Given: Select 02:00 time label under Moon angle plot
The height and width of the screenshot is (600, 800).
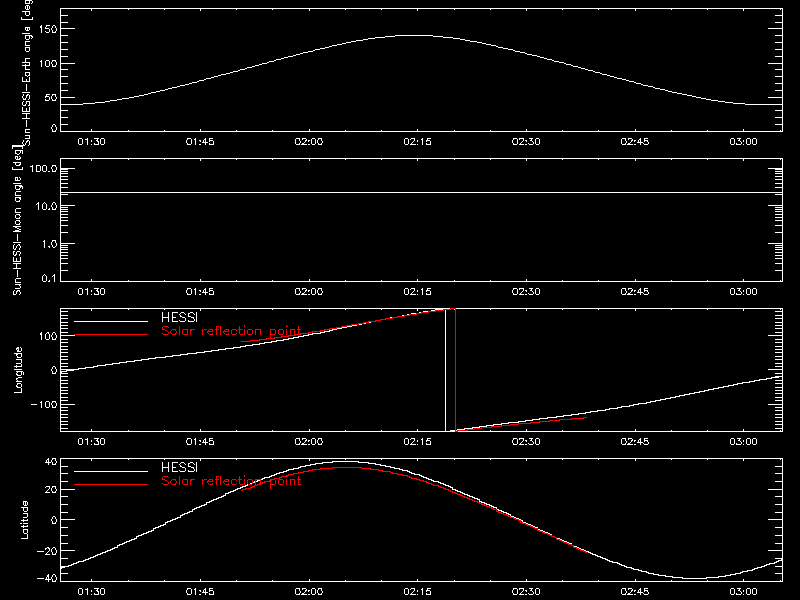Looking at the screenshot, I should 309,291.
